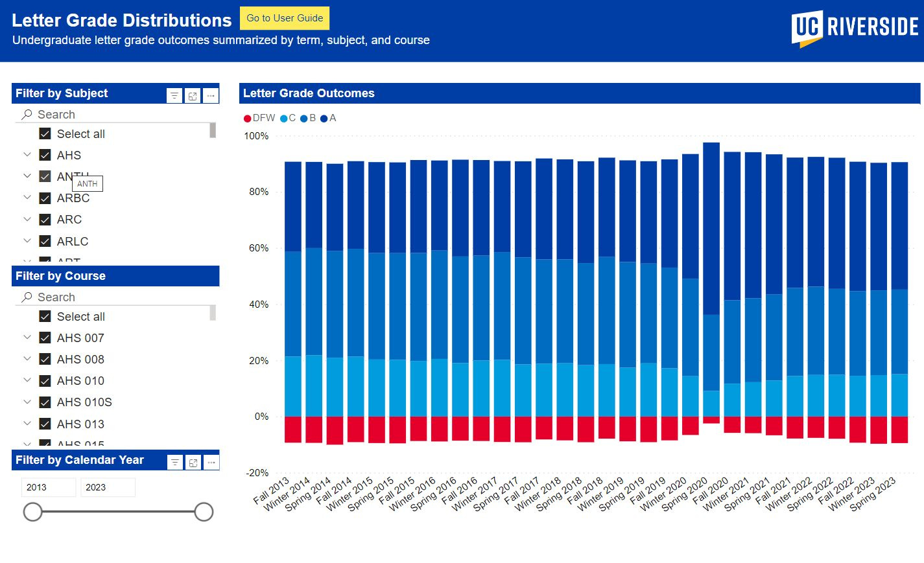The image size is (924, 563).
Task: Open more options for Calendar Year panel
Action: [211, 462]
